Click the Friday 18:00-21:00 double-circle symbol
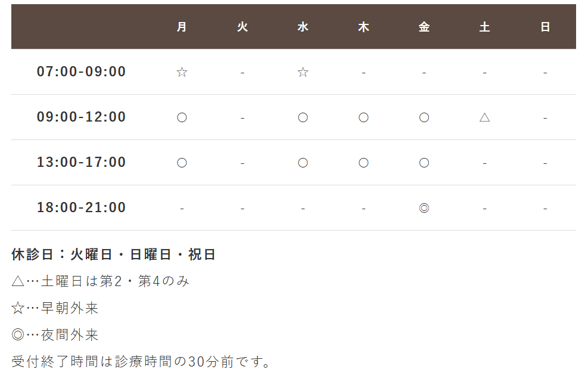588x385 pixels. [x=424, y=208]
